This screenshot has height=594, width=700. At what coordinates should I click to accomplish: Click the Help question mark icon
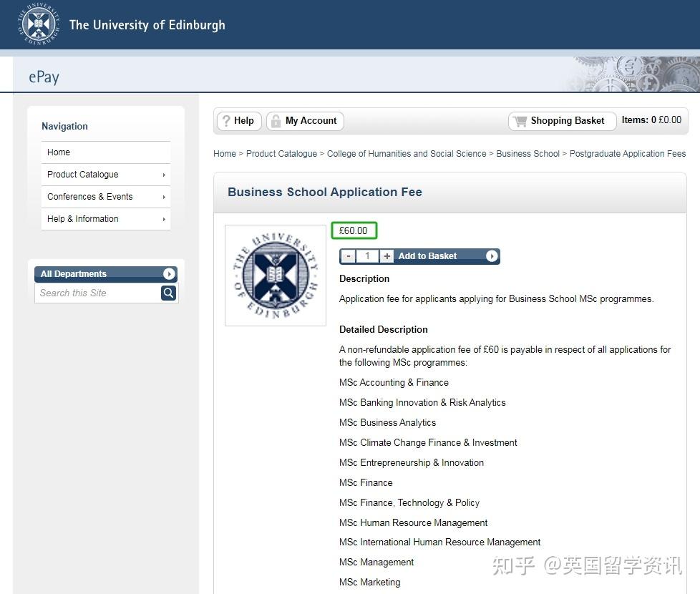[x=226, y=120]
